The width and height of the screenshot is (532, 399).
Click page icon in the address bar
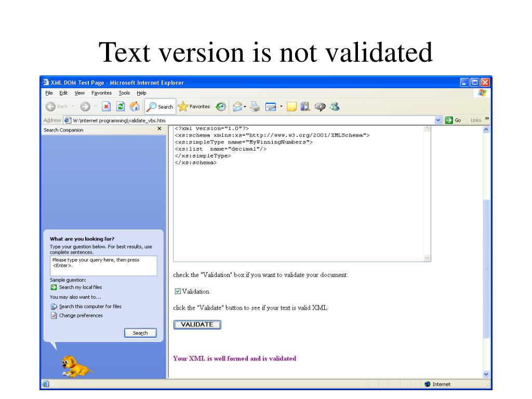click(67, 120)
